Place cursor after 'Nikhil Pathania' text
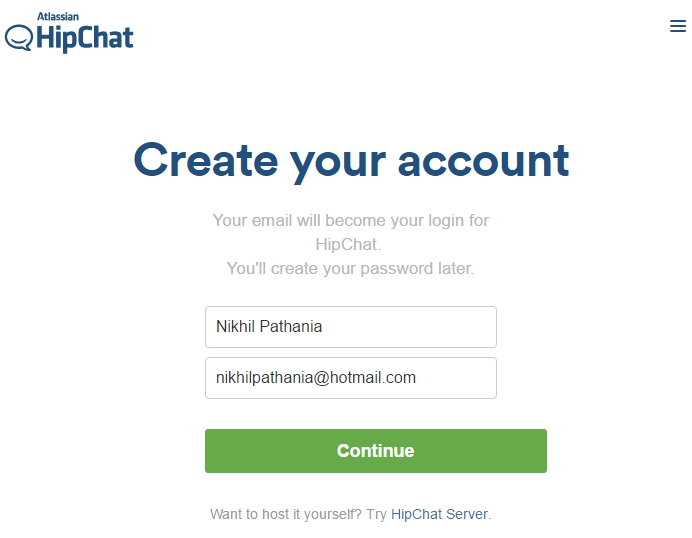This screenshot has height=538, width=692. click(x=323, y=327)
